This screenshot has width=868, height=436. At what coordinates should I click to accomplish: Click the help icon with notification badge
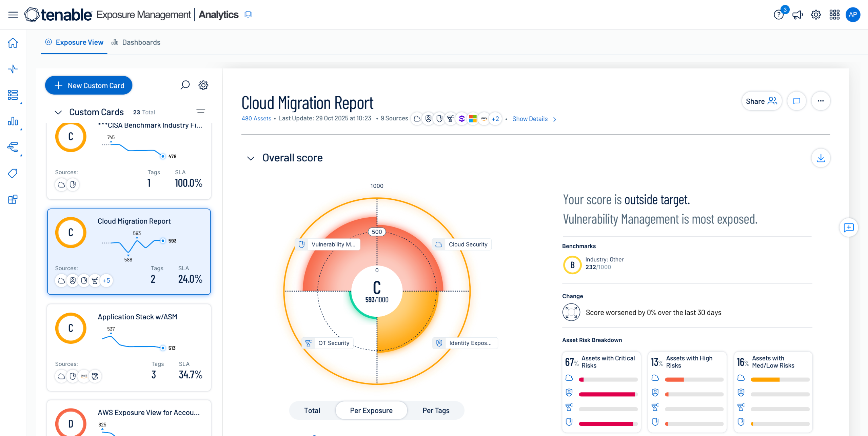pos(778,15)
